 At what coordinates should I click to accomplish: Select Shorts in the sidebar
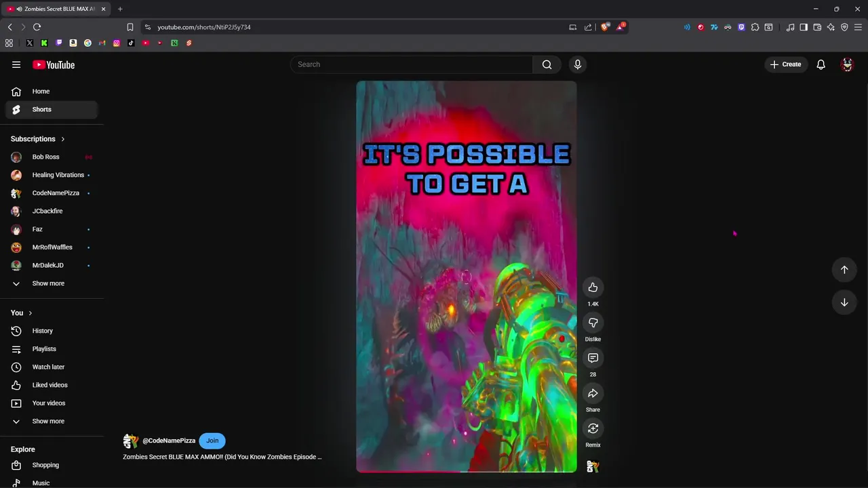[52, 109]
